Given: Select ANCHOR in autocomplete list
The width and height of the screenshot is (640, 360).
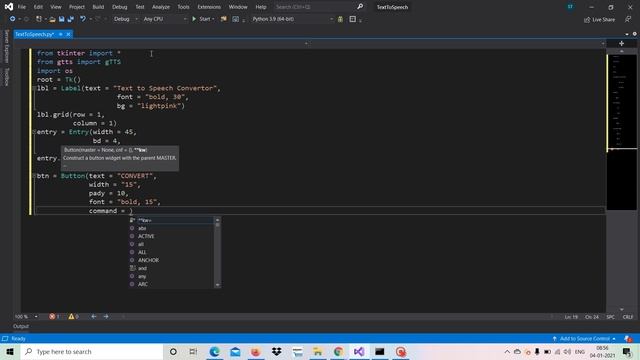Looking at the screenshot, I should [x=171, y=260].
